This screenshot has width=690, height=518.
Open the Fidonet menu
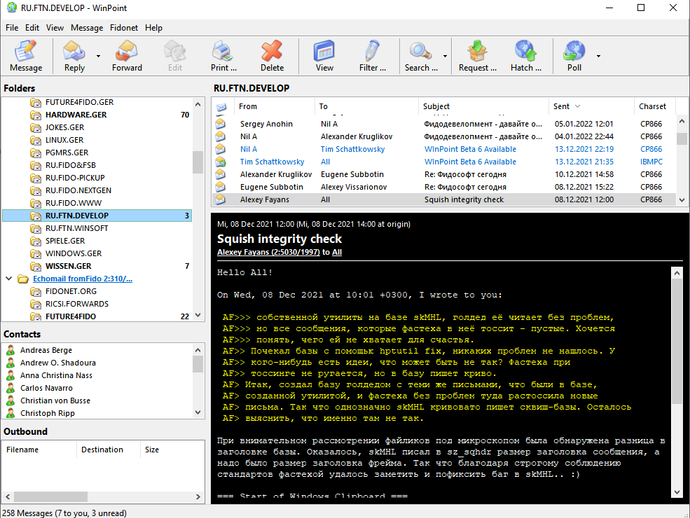124,28
